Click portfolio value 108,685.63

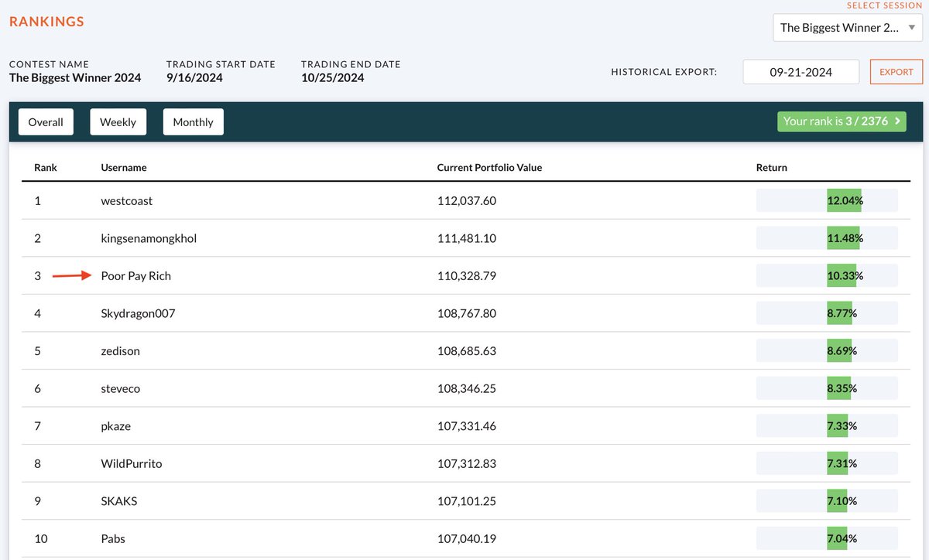[467, 350]
